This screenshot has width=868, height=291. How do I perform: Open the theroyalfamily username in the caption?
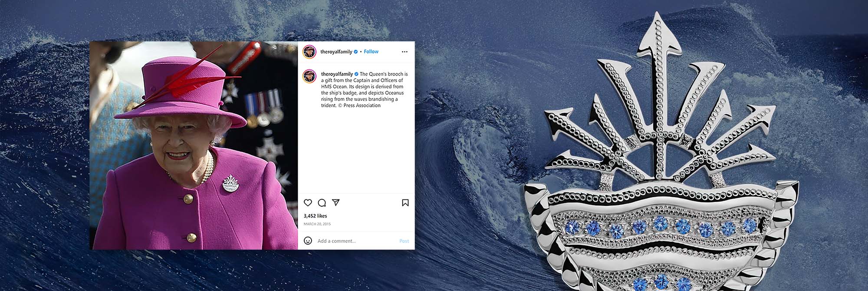click(337, 74)
